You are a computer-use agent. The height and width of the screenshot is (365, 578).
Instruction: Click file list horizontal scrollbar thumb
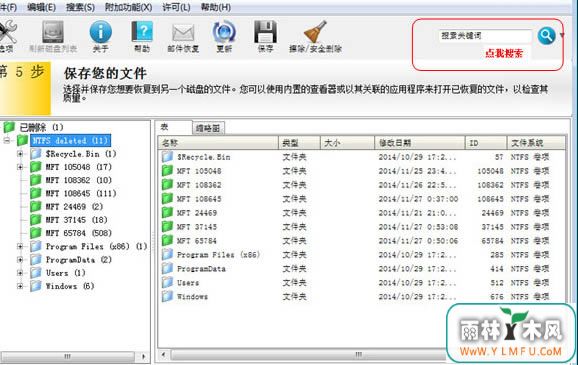coord(310,355)
